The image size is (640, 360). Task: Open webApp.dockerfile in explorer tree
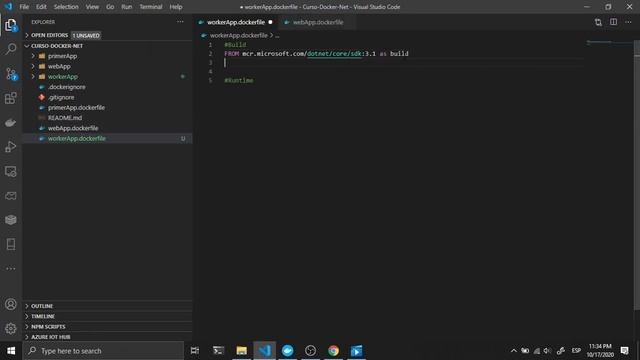pyautogui.click(x=73, y=128)
